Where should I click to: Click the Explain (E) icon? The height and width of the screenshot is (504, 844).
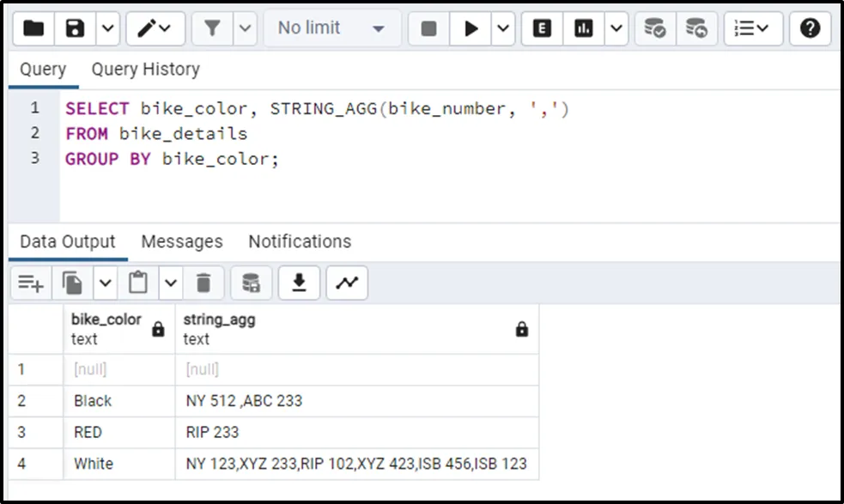(542, 28)
